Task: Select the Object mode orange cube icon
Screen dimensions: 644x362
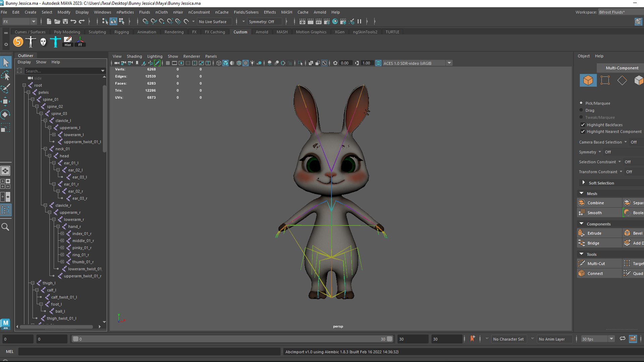Action: click(x=588, y=80)
